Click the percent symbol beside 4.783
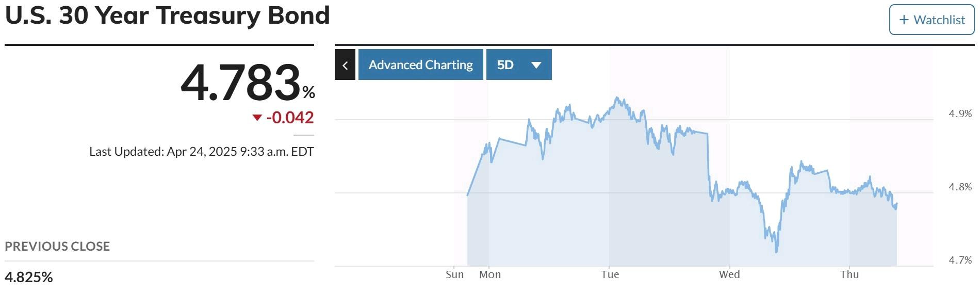 308,92
